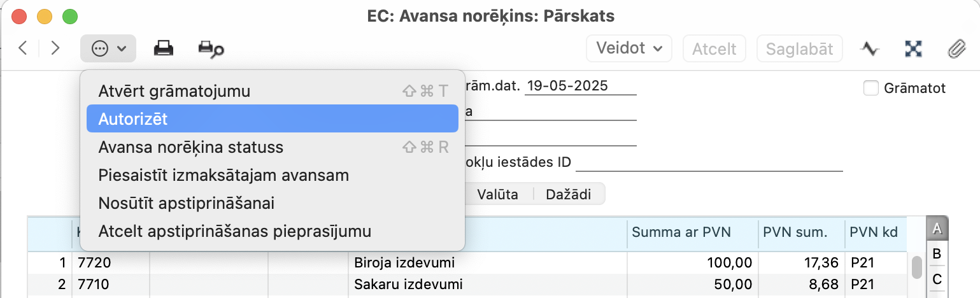
Task: Click the printer icon
Action: pos(164,48)
